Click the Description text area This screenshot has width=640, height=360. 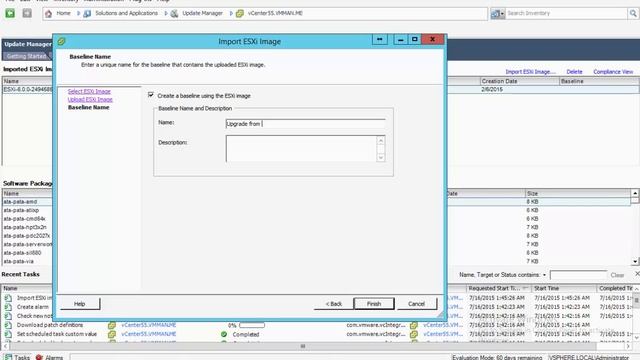[301, 149]
